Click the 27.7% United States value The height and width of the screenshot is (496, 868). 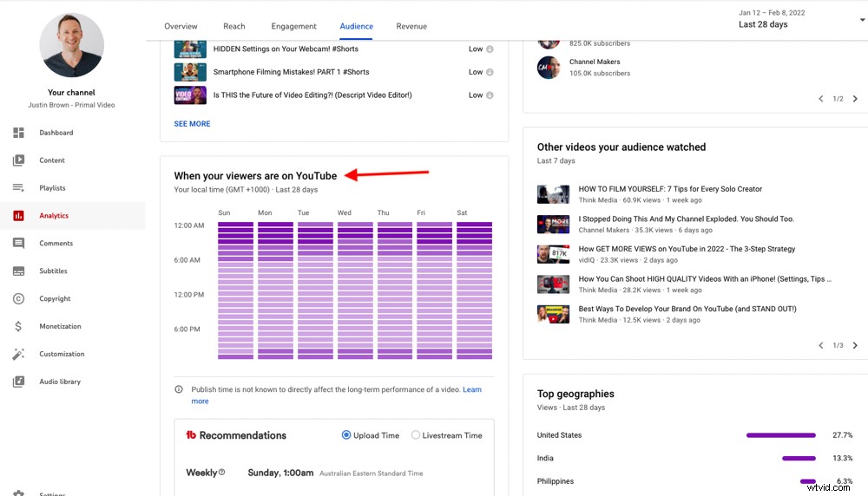coord(843,435)
